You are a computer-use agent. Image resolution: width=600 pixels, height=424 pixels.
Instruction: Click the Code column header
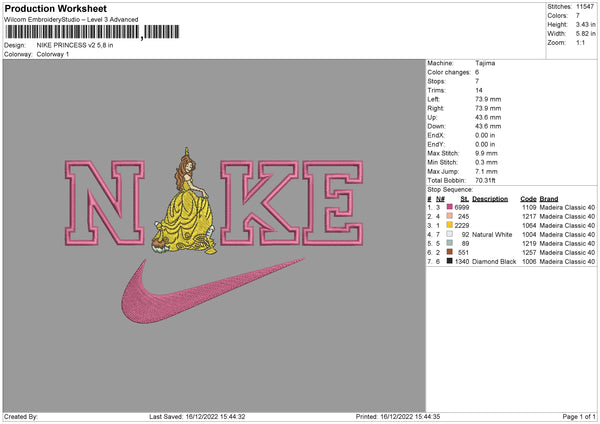tap(528, 199)
